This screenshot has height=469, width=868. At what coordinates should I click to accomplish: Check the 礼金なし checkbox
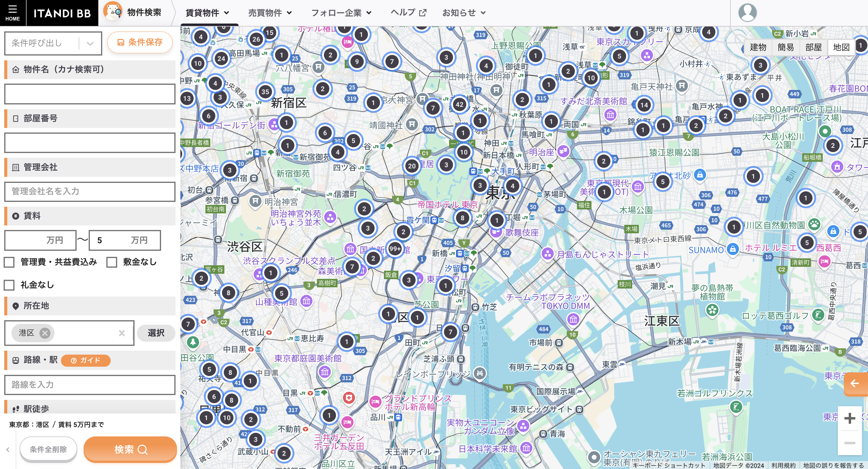9,285
